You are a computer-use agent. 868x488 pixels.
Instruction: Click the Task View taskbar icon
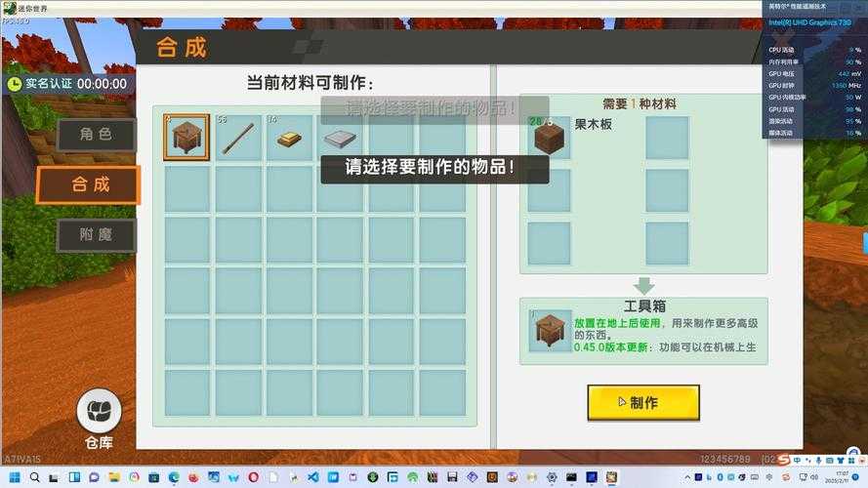[53, 477]
